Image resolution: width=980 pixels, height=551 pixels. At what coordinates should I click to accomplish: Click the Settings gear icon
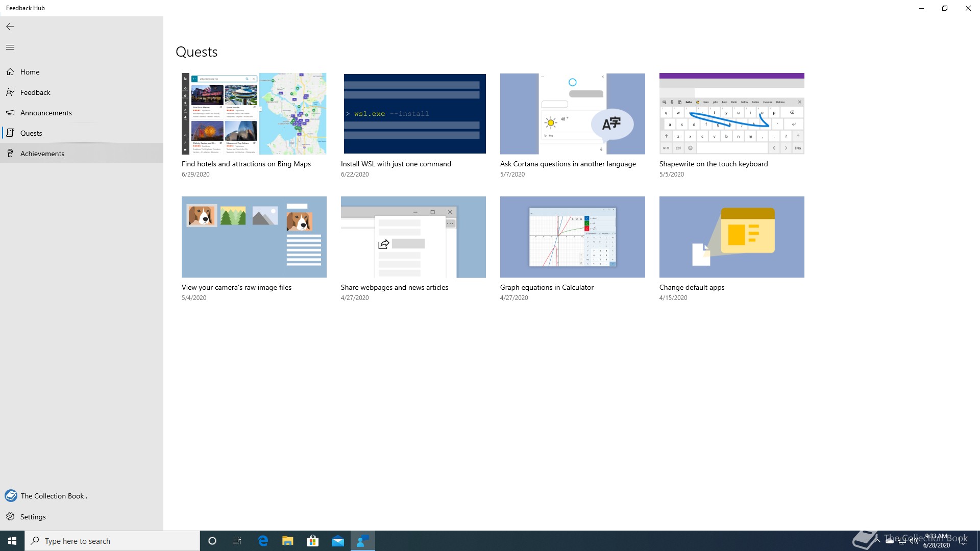[x=10, y=517]
